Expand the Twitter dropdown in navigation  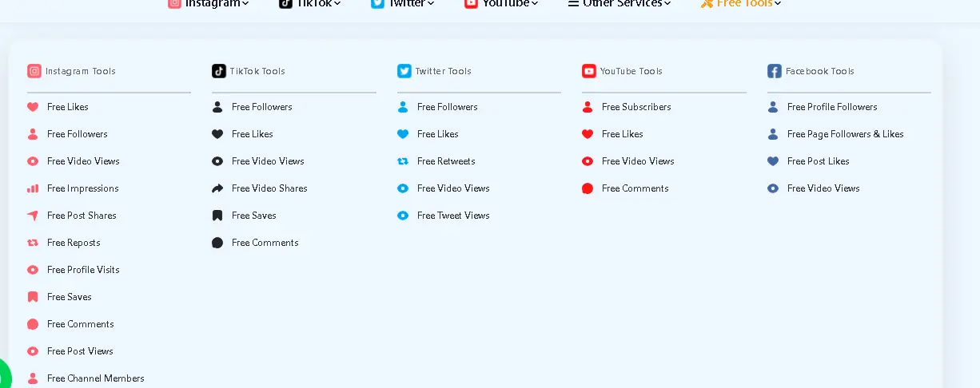(403, 3)
